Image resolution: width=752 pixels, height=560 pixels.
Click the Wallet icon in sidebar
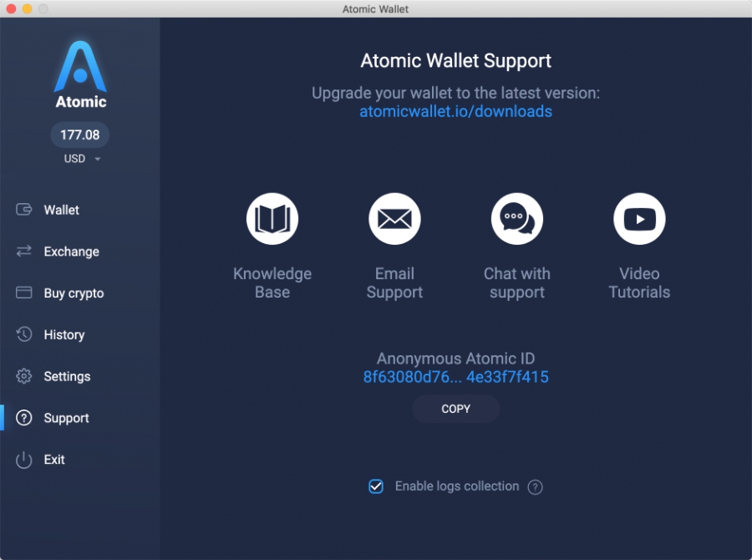[x=24, y=210]
